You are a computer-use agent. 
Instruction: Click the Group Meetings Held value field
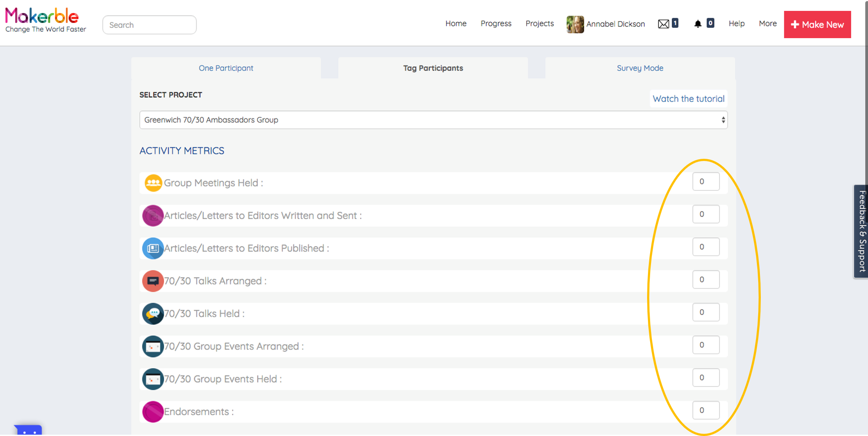point(706,181)
